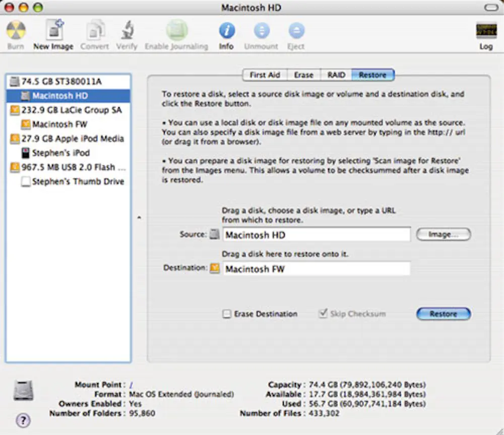Click the help question mark button
This screenshot has height=435, width=504.
23,420
